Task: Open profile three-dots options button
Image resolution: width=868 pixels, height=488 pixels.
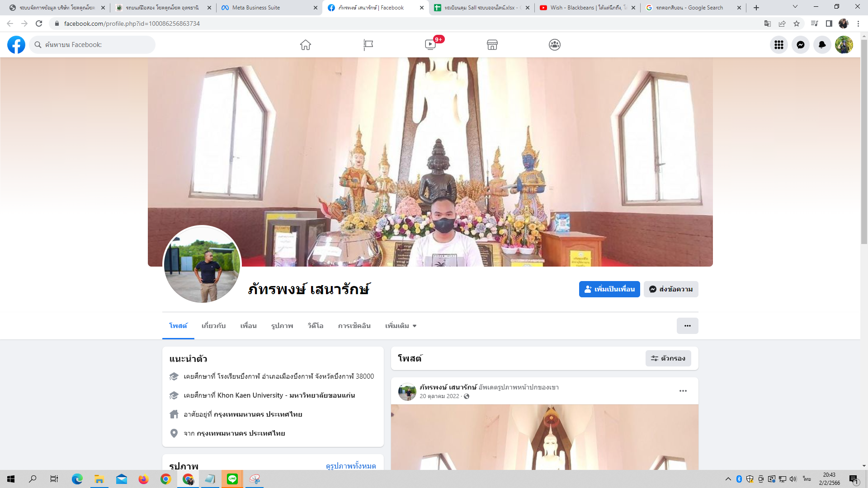Action: click(x=687, y=326)
